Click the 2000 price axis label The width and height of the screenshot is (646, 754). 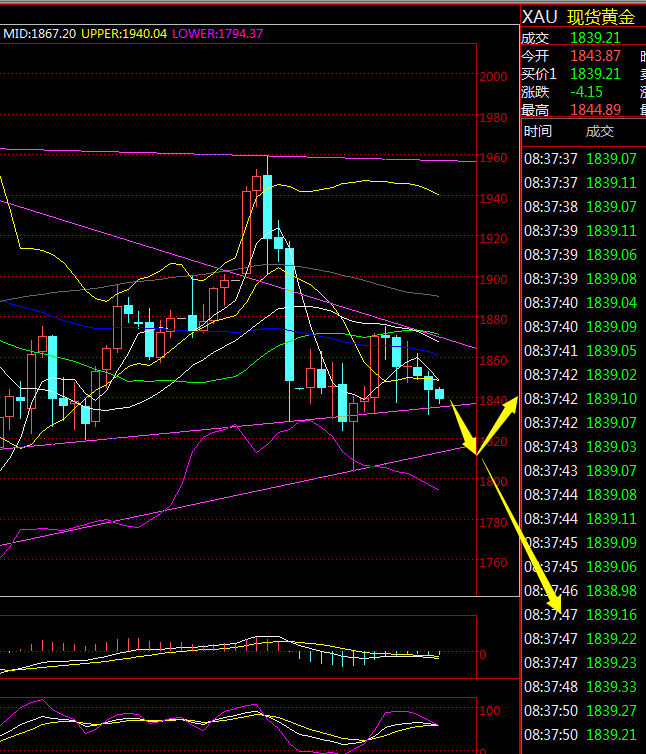pos(493,77)
